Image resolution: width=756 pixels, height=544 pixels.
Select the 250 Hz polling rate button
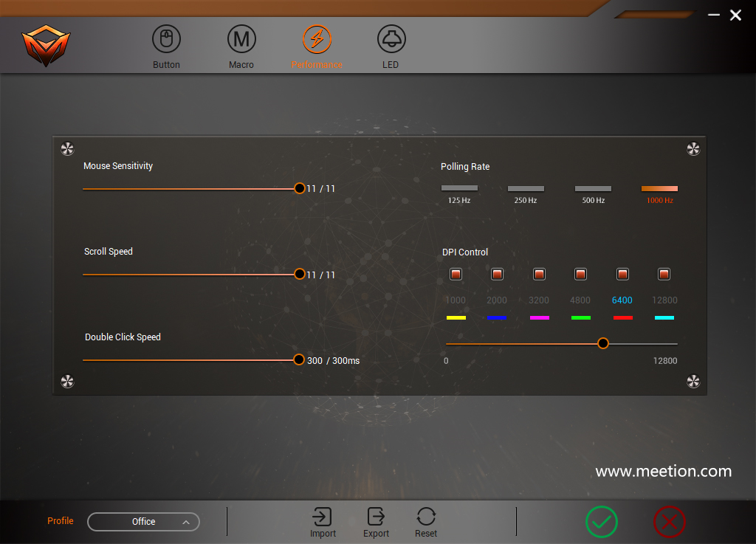(x=526, y=187)
